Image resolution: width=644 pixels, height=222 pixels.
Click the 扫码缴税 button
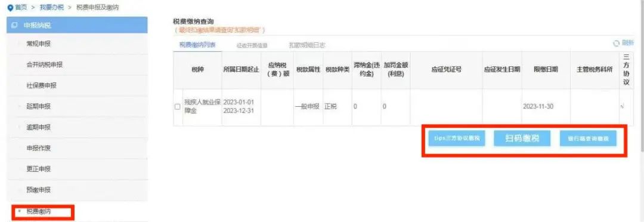click(x=522, y=138)
